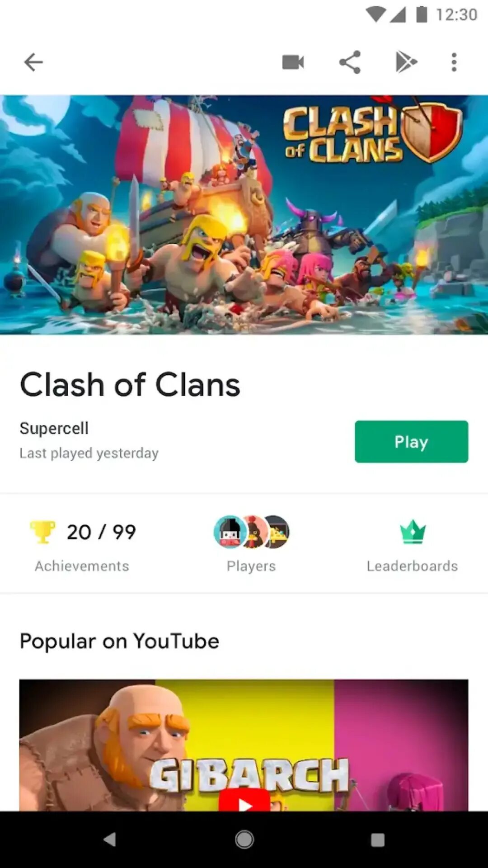Image resolution: width=488 pixels, height=868 pixels.
Task: Tap the Android recent apps square button
Action: coord(378,840)
